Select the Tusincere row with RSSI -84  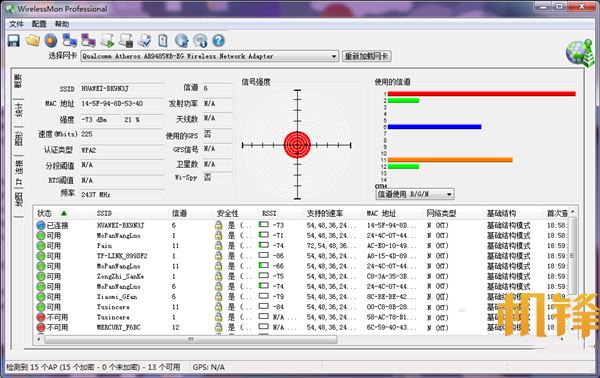click(302, 307)
